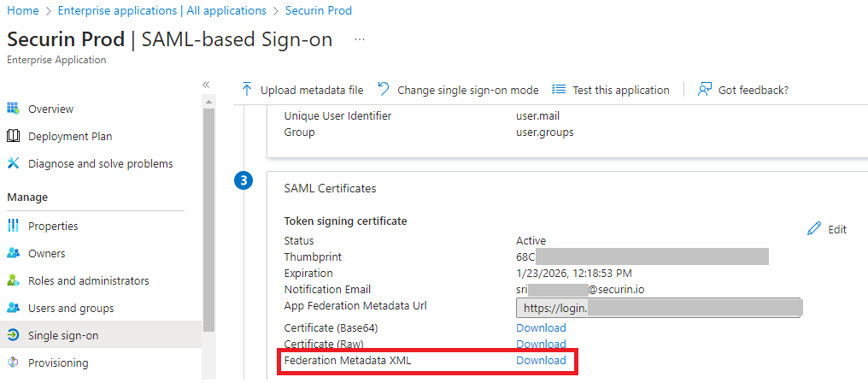Open Roles and administrators
Image resolution: width=868 pixels, height=383 pixels.
click(x=89, y=280)
